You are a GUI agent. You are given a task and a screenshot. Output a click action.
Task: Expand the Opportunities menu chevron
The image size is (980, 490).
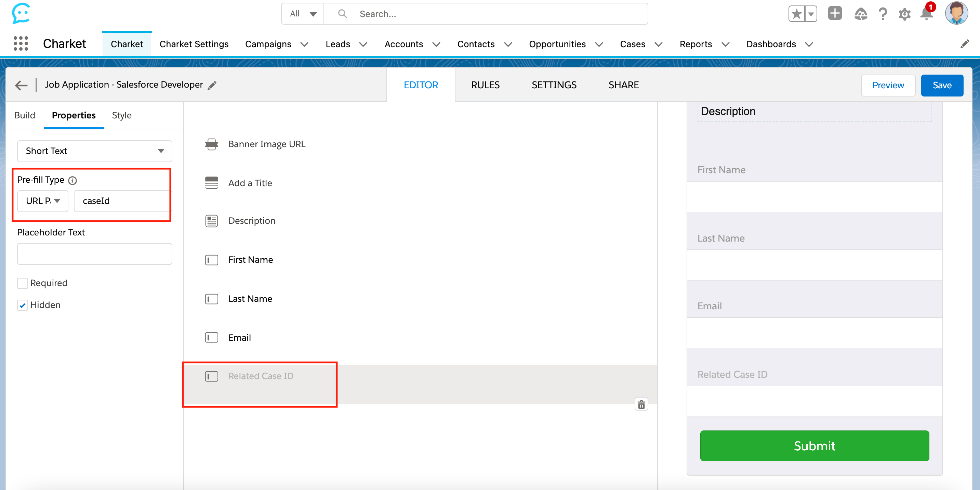(599, 44)
